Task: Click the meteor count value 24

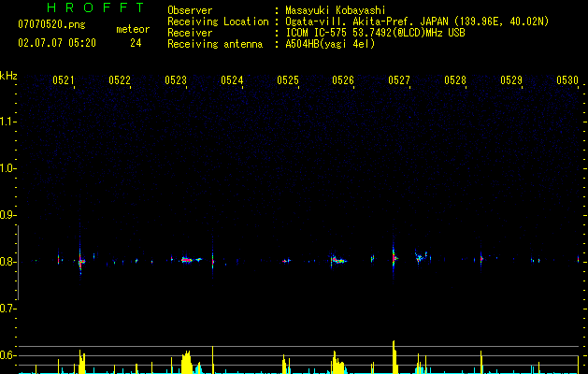Action: 136,43
